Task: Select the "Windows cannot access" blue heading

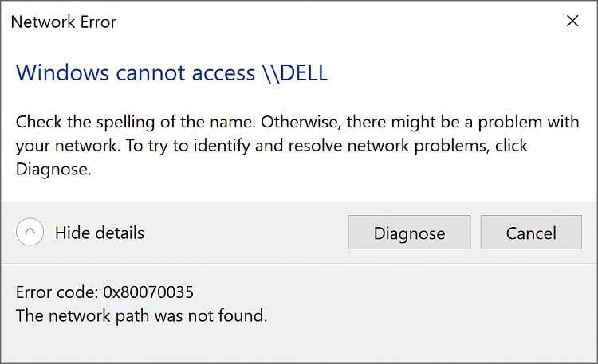Action: click(x=134, y=73)
